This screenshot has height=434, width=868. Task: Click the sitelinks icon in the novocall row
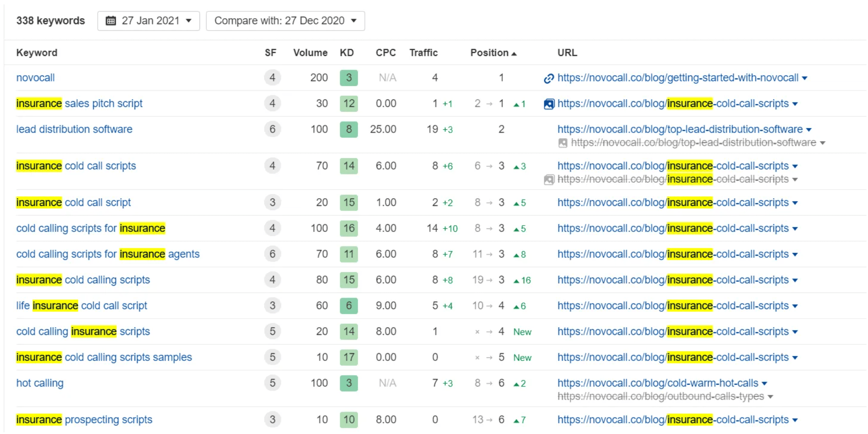pyautogui.click(x=549, y=78)
